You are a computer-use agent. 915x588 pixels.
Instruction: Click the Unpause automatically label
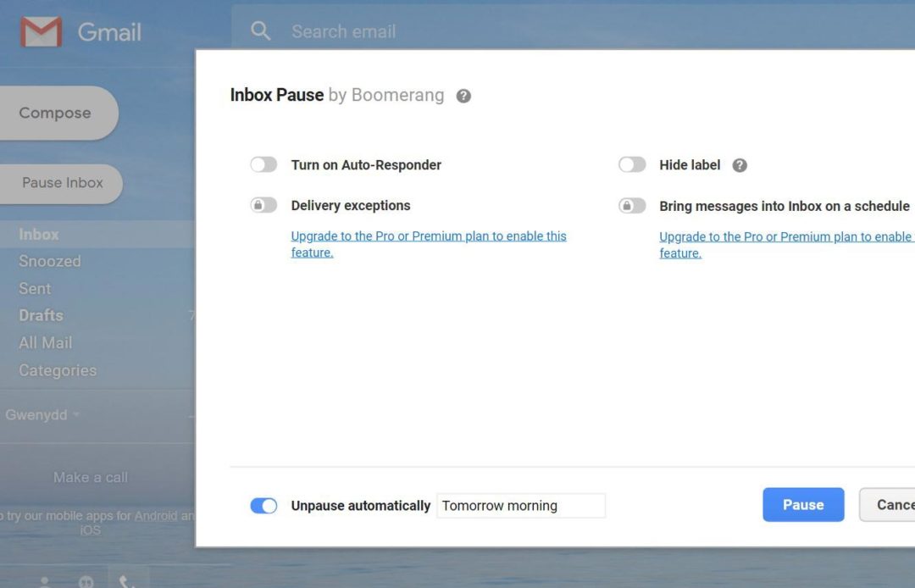(361, 506)
